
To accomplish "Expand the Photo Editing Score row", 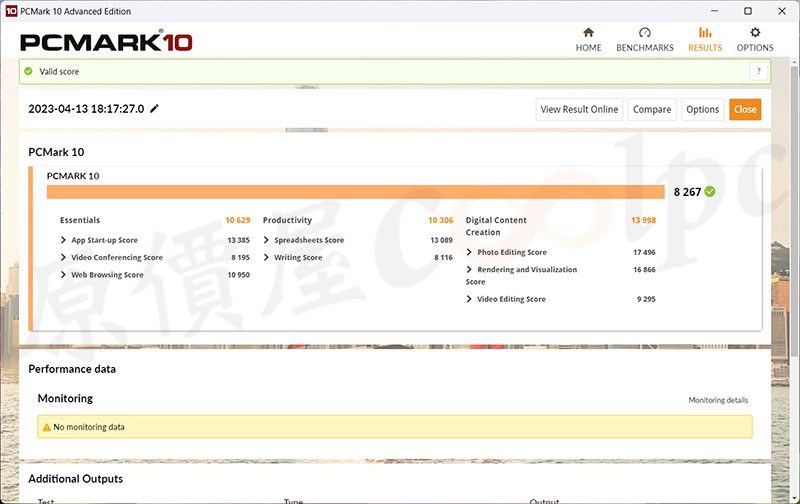I will [470, 252].
